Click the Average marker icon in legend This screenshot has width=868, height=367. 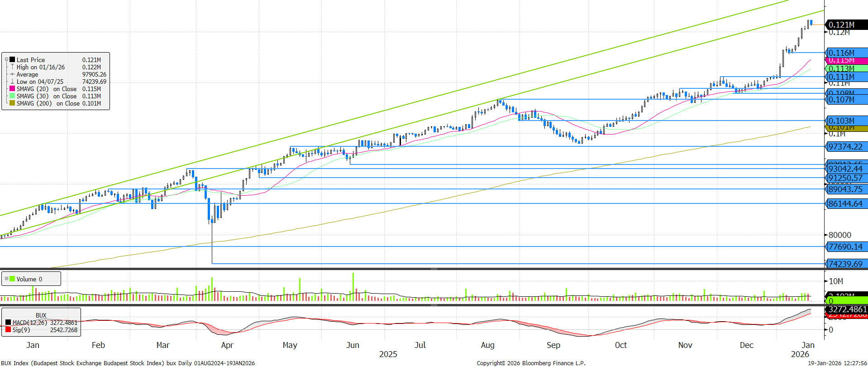click(12, 74)
